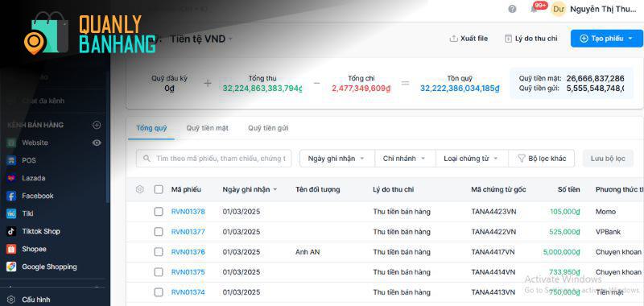The height and width of the screenshot is (306, 644).
Task: Click the Tổng thu total value
Action: click(262, 89)
